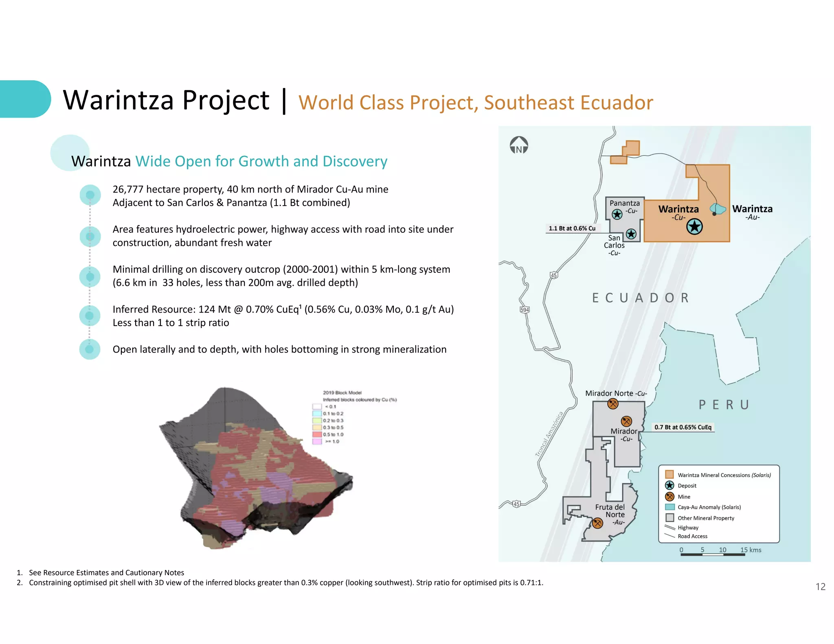Click the 'Troncal Amazonica' road label

pyautogui.click(x=549, y=434)
